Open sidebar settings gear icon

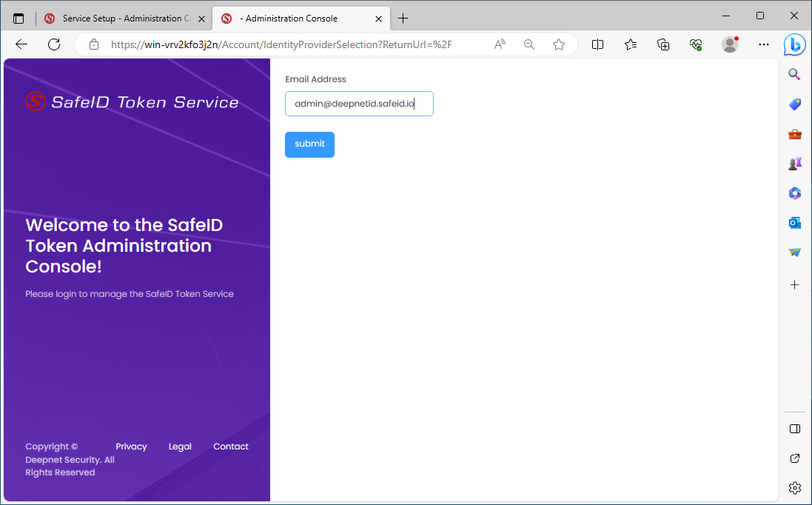(x=794, y=487)
